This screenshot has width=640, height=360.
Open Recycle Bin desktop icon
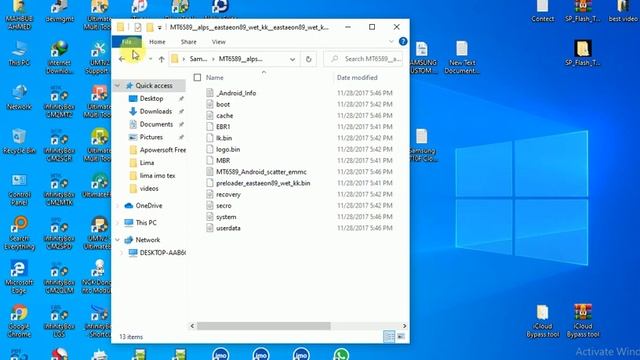tap(19, 142)
